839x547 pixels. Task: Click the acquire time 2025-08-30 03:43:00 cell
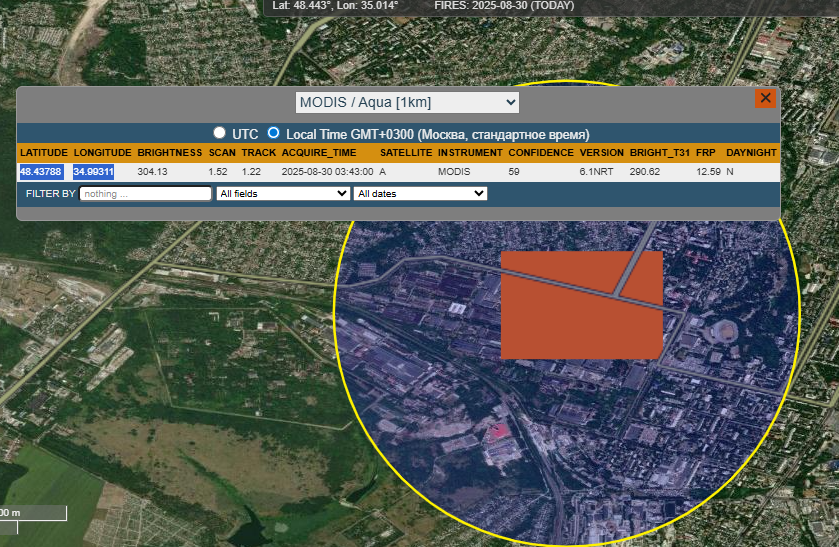coord(327,172)
